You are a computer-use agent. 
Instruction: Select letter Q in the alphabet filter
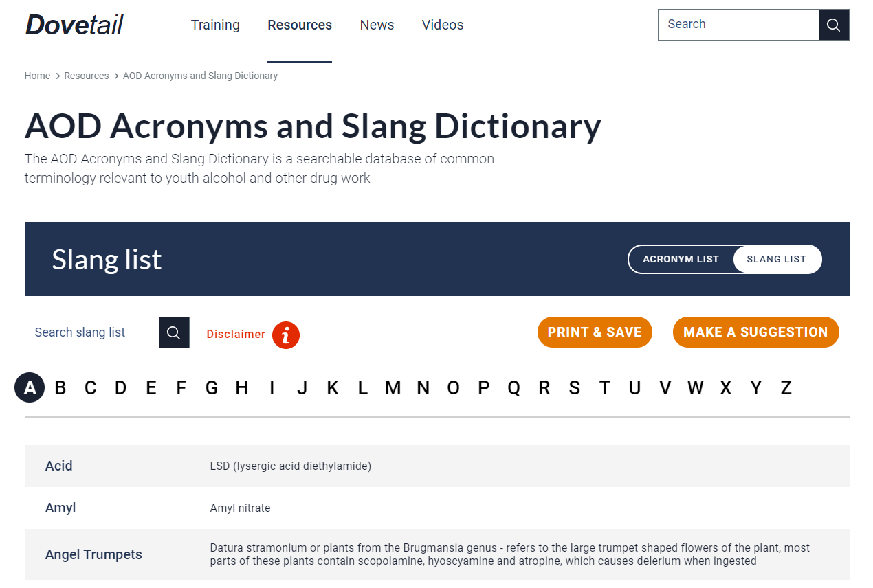513,387
